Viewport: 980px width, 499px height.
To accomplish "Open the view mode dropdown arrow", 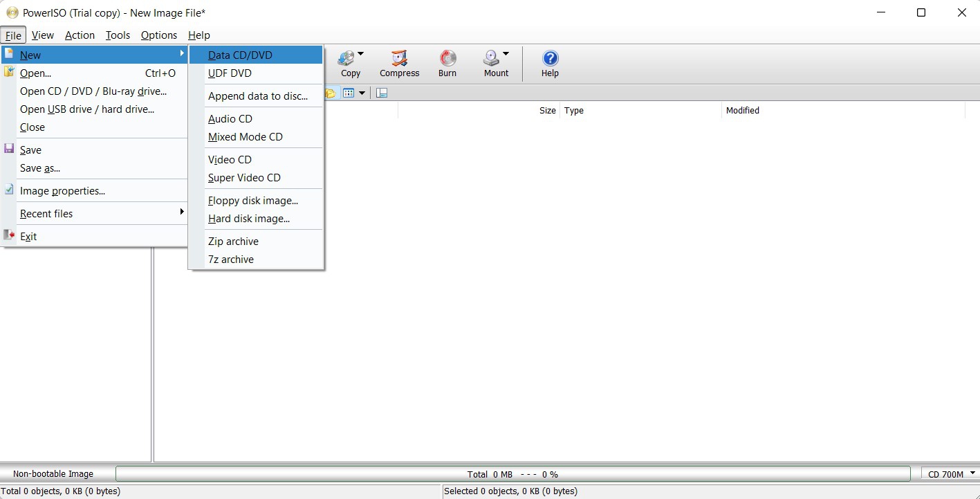I will pos(362,93).
